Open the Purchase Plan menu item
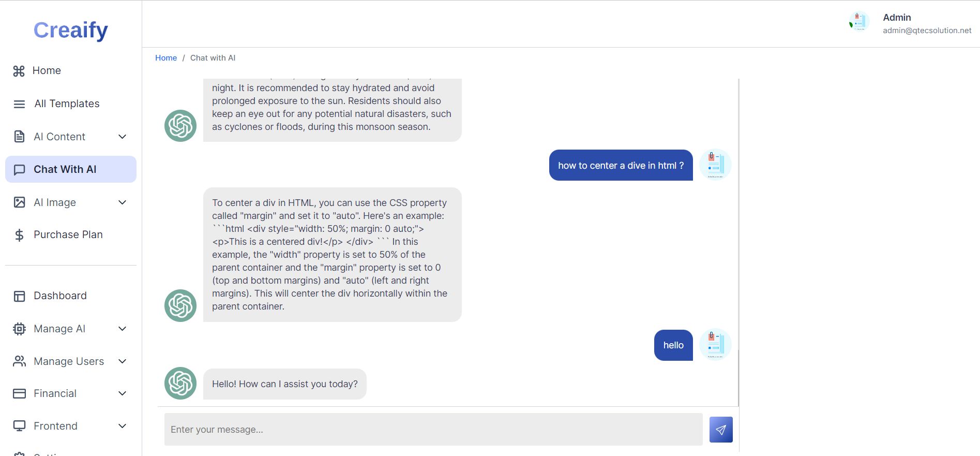This screenshot has height=456, width=980. coord(68,235)
